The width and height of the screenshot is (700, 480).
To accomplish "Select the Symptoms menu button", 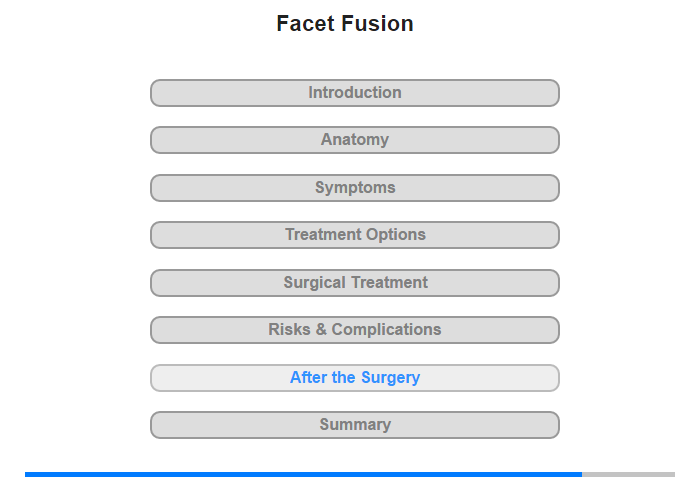I will click(x=355, y=188).
